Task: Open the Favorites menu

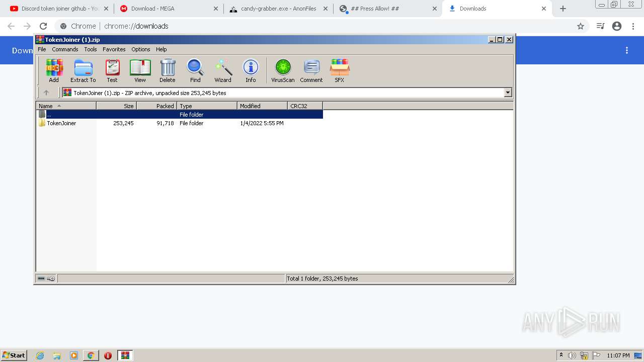Action: (114, 49)
